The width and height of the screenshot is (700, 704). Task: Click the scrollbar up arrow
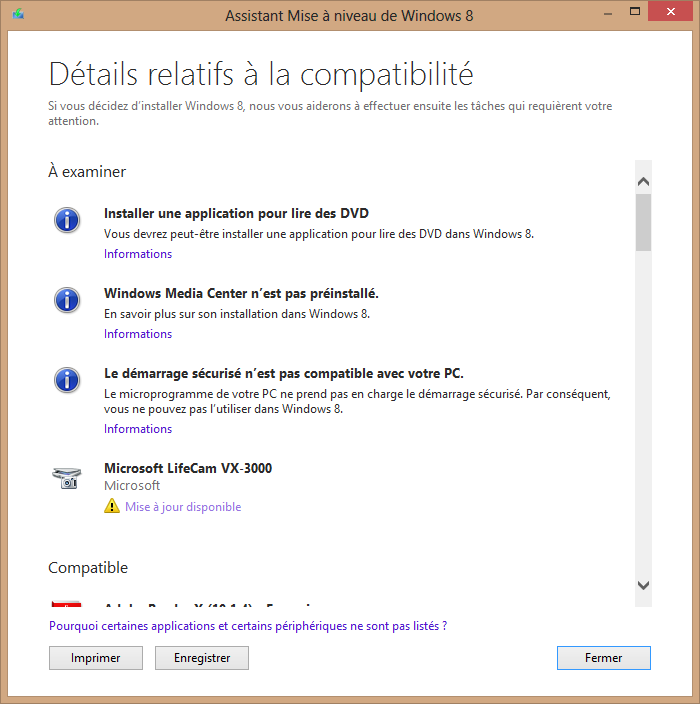pos(643,181)
